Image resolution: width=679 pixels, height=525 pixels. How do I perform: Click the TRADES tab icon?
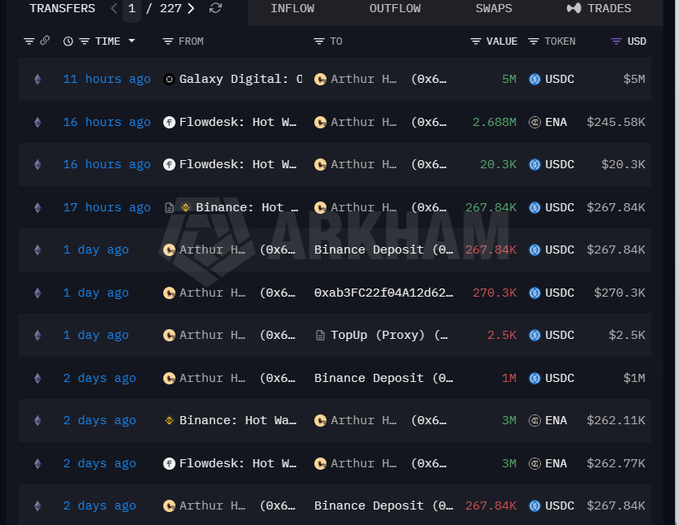coord(574,8)
